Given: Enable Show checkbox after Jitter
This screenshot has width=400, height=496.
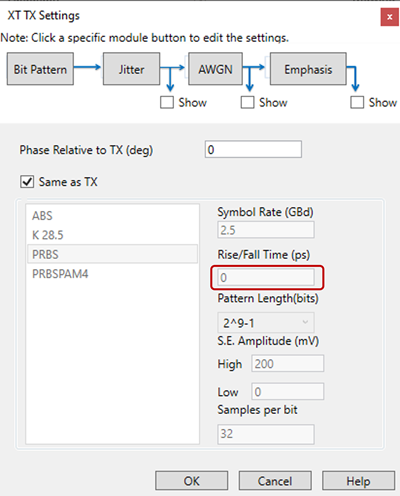Looking at the screenshot, I should 167,102.
